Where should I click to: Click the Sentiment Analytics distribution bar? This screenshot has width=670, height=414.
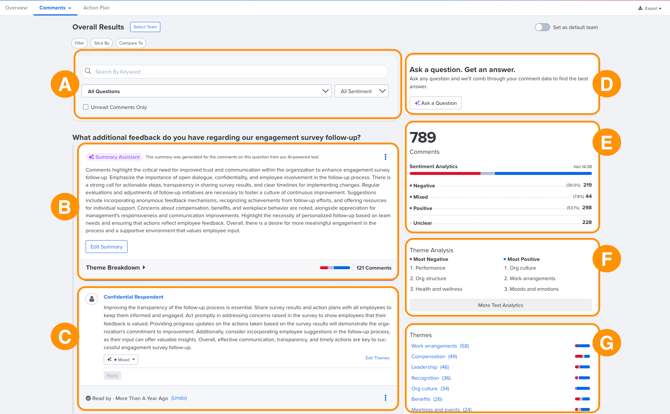[x=500, y=173]
